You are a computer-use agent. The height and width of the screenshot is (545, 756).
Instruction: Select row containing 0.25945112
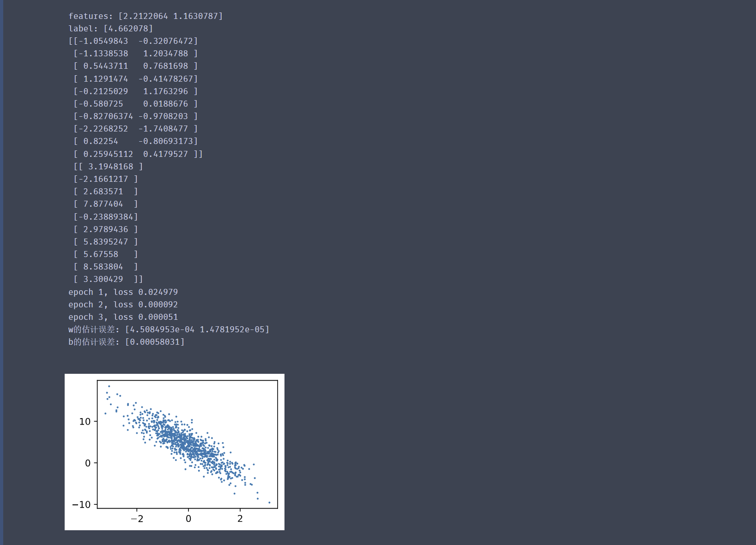click(138, 154)
